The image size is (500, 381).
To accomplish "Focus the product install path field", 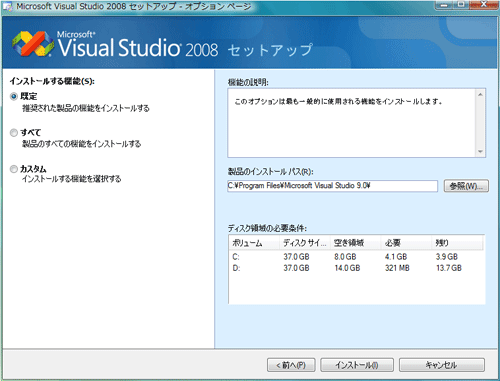I will tap(332, 186).
